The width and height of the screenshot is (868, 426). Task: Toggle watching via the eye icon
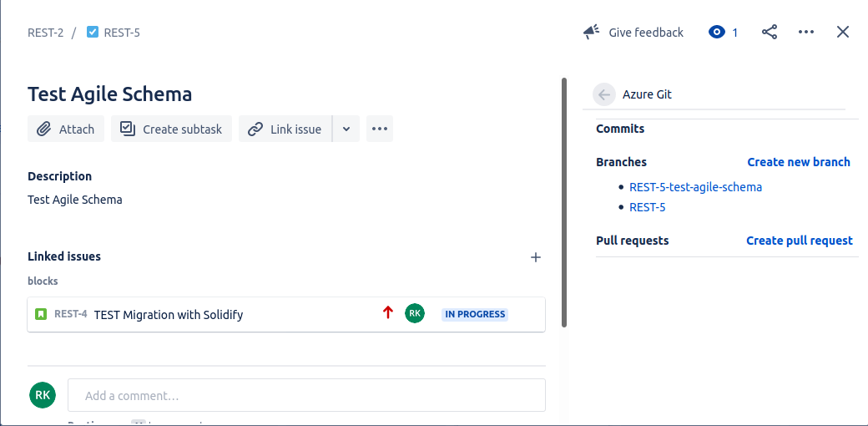716,32
